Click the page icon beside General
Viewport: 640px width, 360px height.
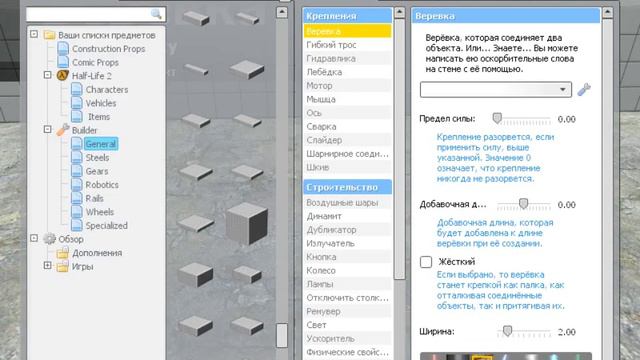pos(77,144)
